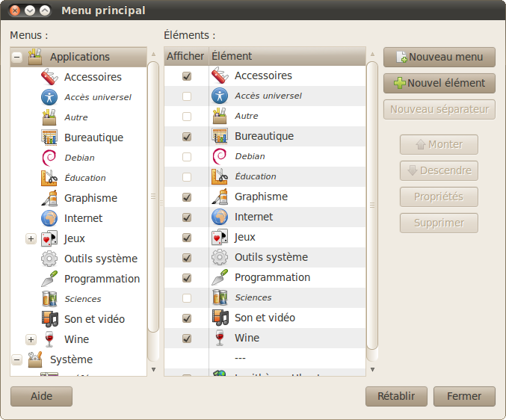
Task: Toggle the Sciences Afficher checkbox
Action: coord(187,298)
